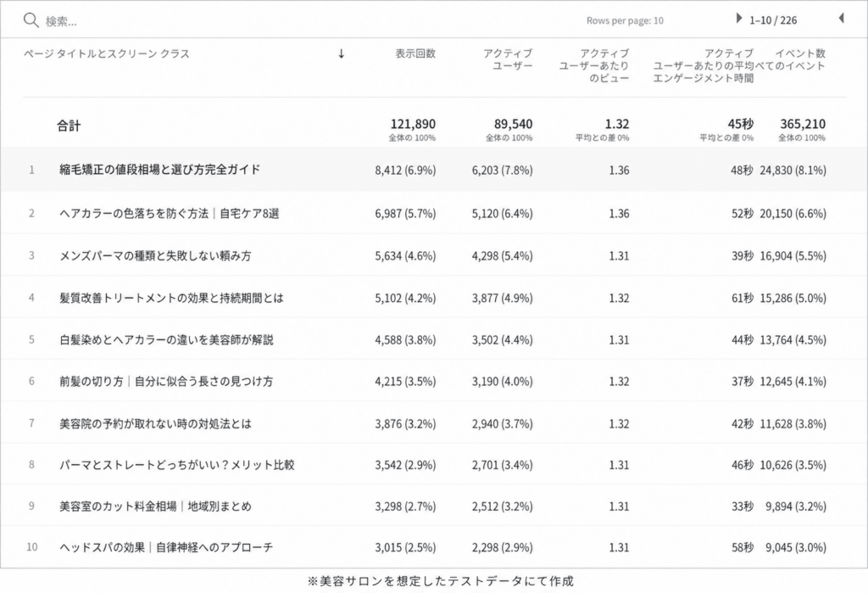This screenshot has width=868, height=593.
Task: Click the 合計 total row label
Action: tap(69, 126)
